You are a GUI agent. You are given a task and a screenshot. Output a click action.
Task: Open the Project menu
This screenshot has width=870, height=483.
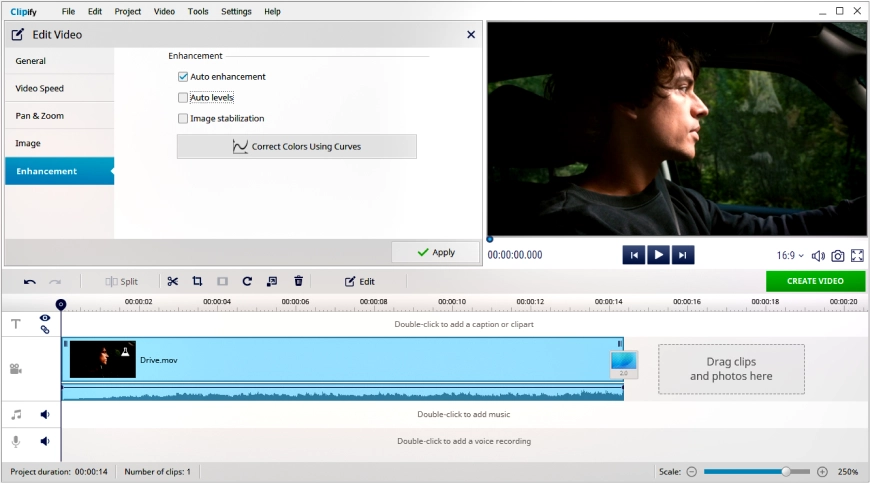128,11
